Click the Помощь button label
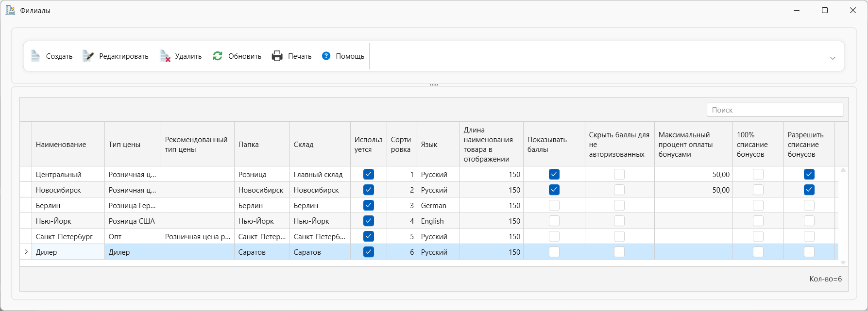The width and height of the screenshot is (868, 311). tap(350, 56)
